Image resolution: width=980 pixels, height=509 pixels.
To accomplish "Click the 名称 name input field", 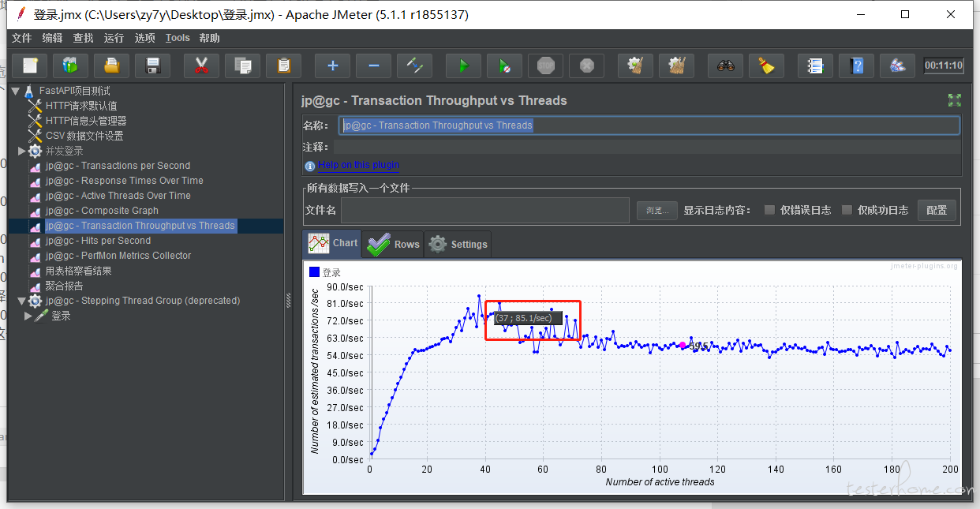I will coord(649,125).
